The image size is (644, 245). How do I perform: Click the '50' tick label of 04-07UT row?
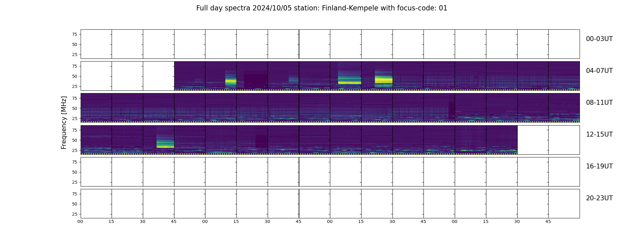tap(75, 76)
